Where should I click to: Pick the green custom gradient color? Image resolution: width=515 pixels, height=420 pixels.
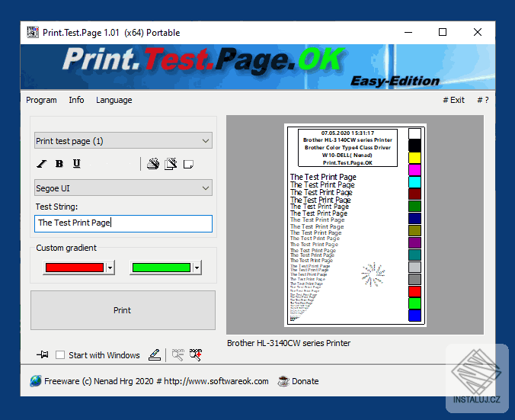(162, 268)
